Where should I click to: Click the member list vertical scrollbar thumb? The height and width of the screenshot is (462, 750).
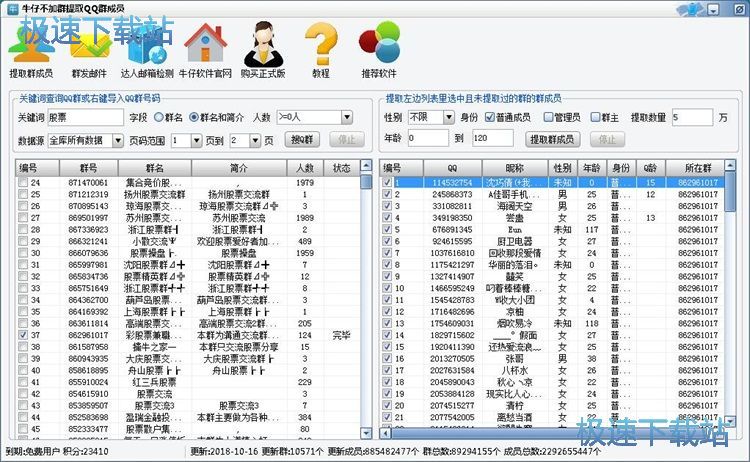pyautogui.click(x=730, y=193)
